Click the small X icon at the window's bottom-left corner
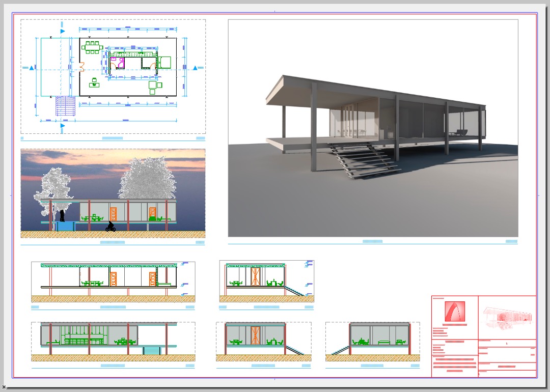The image size is (550, 392). click(x=4, y=387)
